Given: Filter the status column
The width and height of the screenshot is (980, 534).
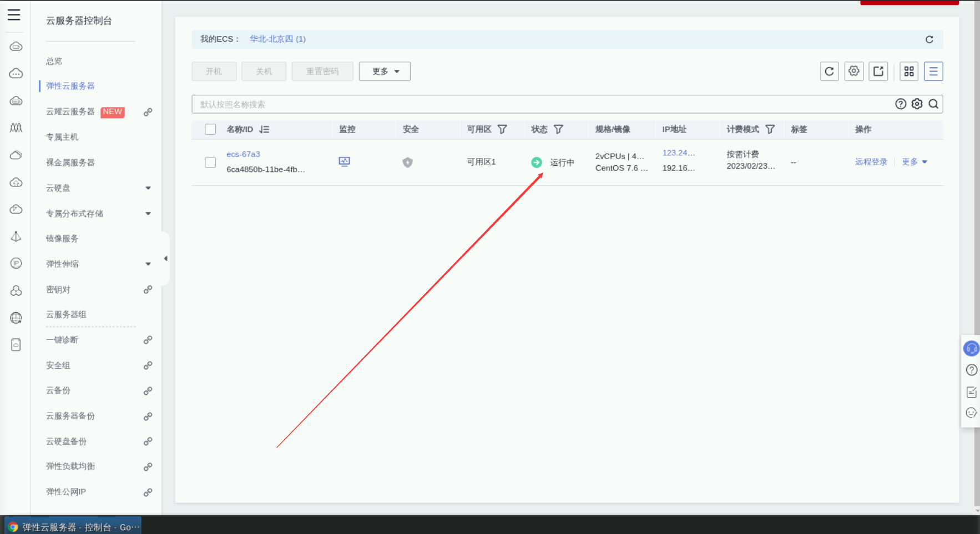Looking at the screenshot, I should click(x=558, y=129).
